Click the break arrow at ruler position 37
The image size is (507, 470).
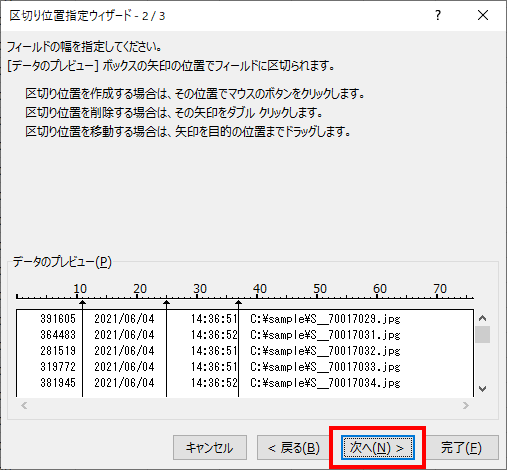point(238,303)
